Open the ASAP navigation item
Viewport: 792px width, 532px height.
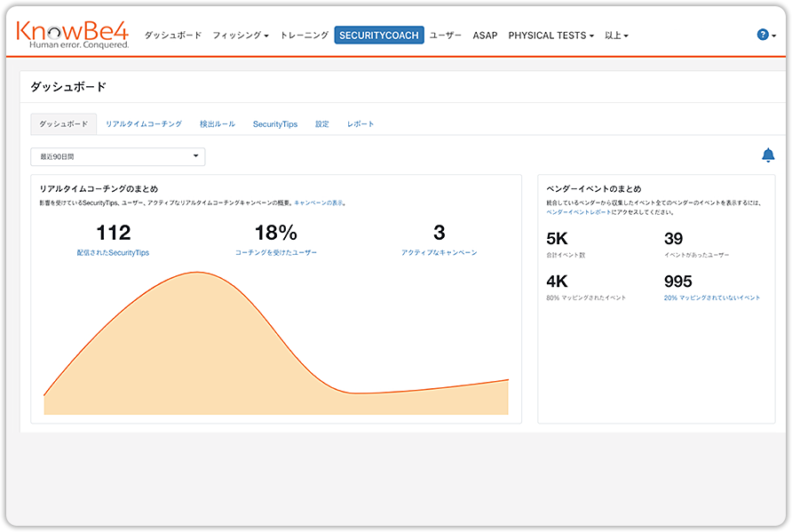pyautogui.click(x=485, y=36)
